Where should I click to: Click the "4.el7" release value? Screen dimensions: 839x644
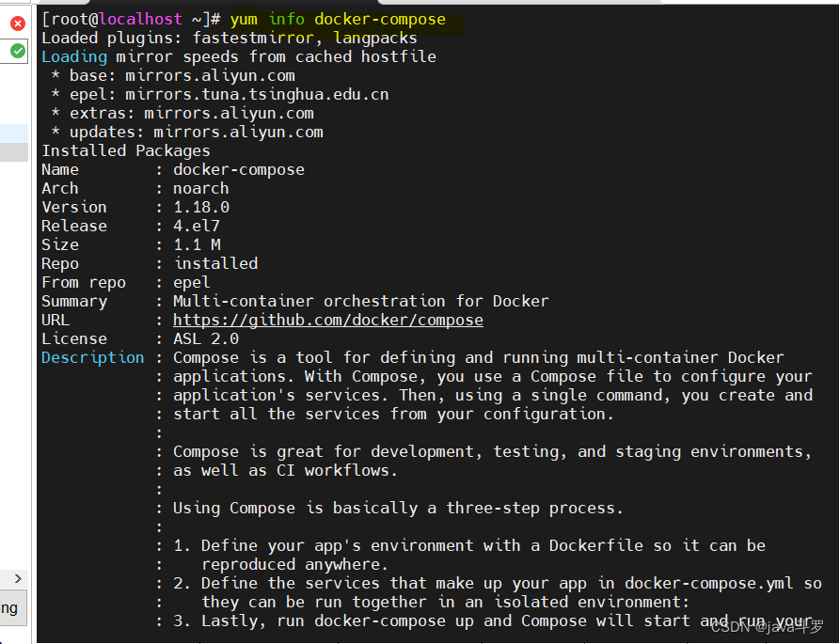click(196, 226)
